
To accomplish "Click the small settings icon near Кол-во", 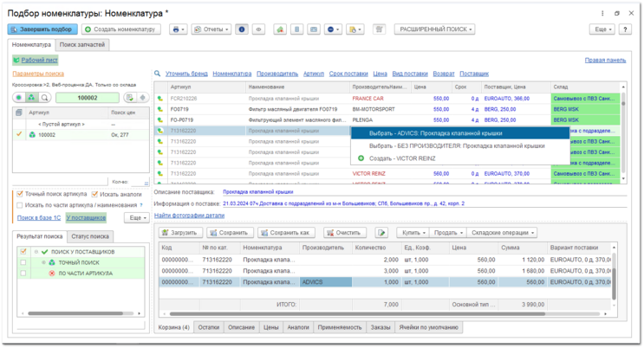I will click(x=146, y=183).
